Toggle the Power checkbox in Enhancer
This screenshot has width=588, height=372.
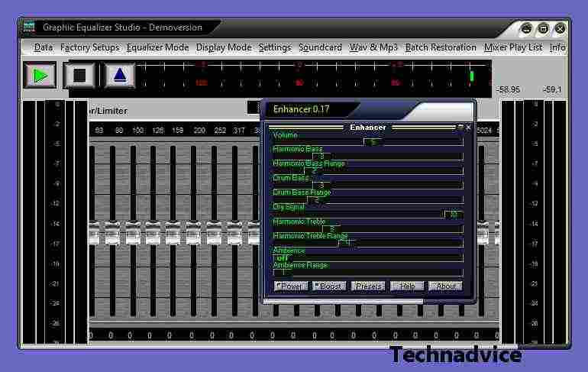[x=291, y=286]
